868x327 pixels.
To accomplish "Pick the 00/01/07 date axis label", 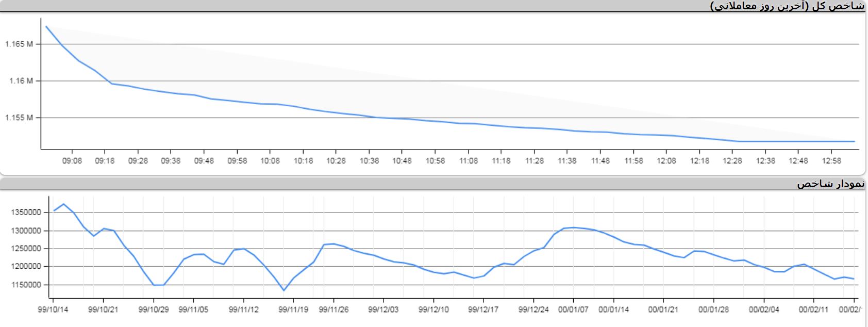I will point(573,309).
